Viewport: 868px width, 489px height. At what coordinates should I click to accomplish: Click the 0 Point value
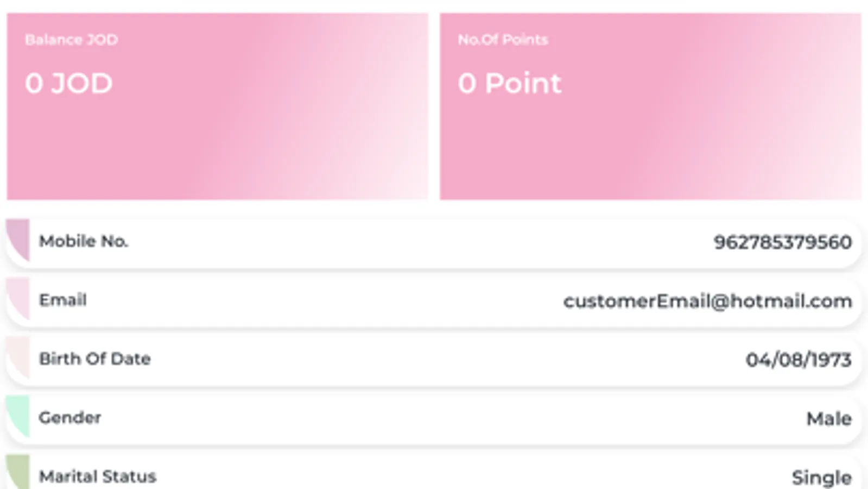point(509,83)
